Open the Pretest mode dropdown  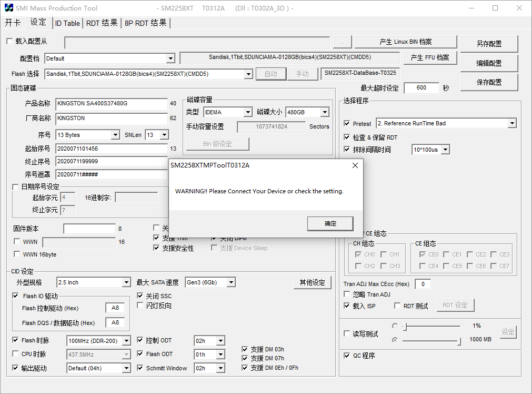(x=512, y=123)
